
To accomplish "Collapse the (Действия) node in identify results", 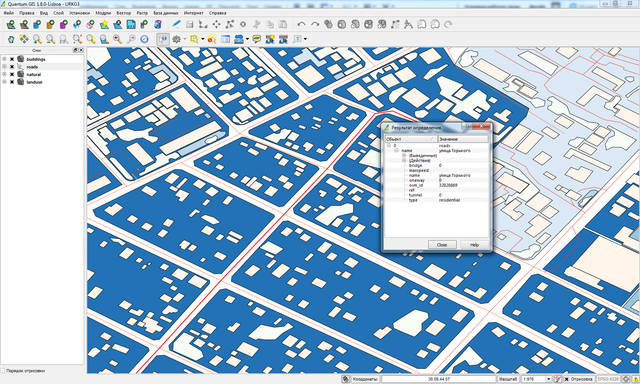I will pyautogui.click(x=404, y=160).
